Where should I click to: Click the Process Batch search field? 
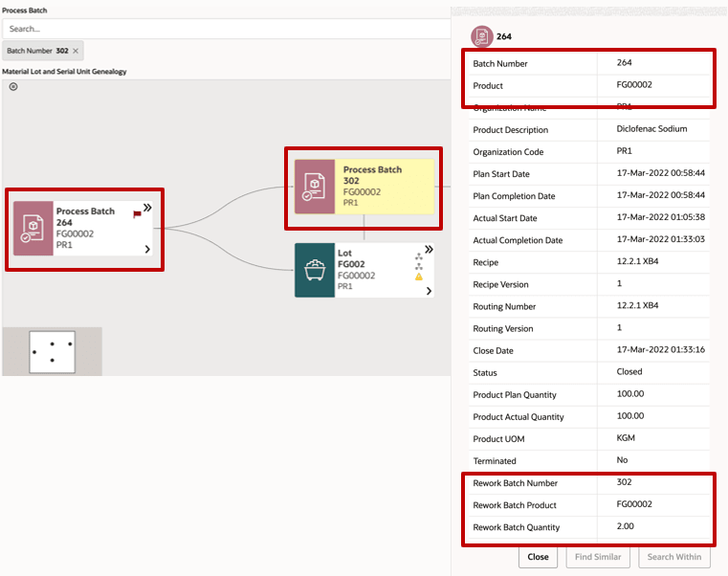226,29
